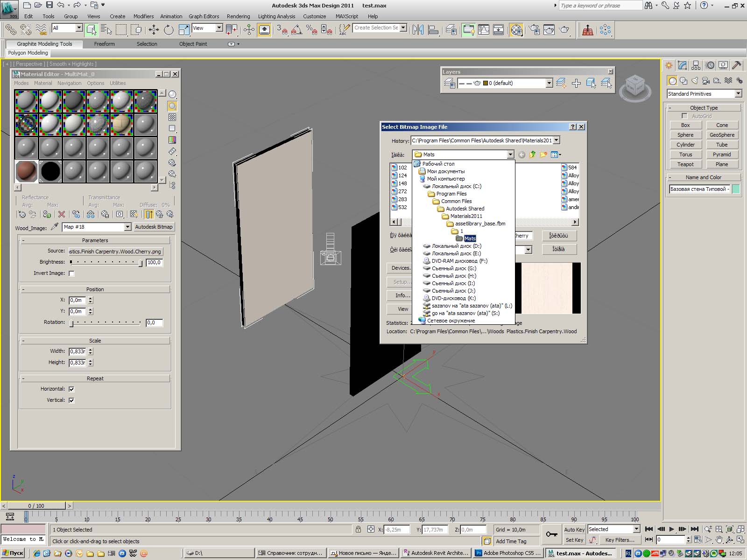Switch to Freeform ribbon tab
The image size is (747, 560).
pyautogui.click(x=104, y=44)
